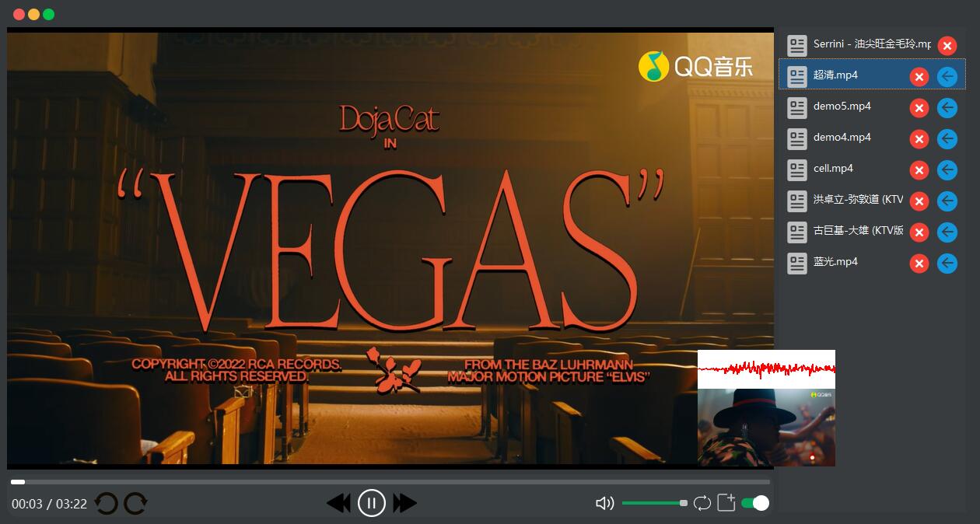This screenshot has width=980, height=524.
Task: Click file icon beside 古巨基-大雄
Action: tap(797, 232)
